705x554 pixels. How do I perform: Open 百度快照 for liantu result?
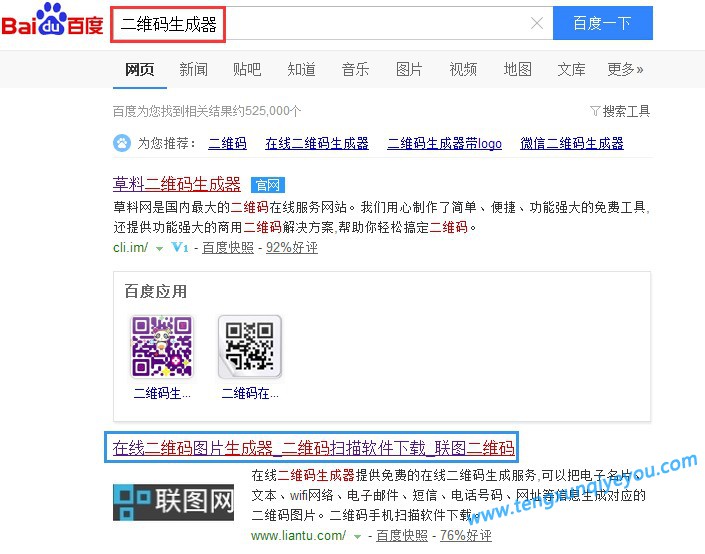[402, 536]
